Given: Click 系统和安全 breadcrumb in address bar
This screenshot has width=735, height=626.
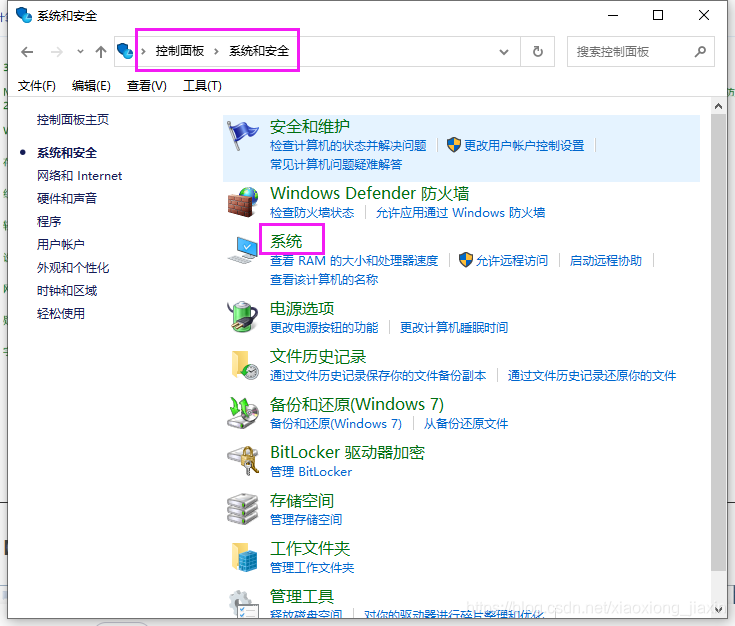Looking at the screenshot, I should 259,51.
